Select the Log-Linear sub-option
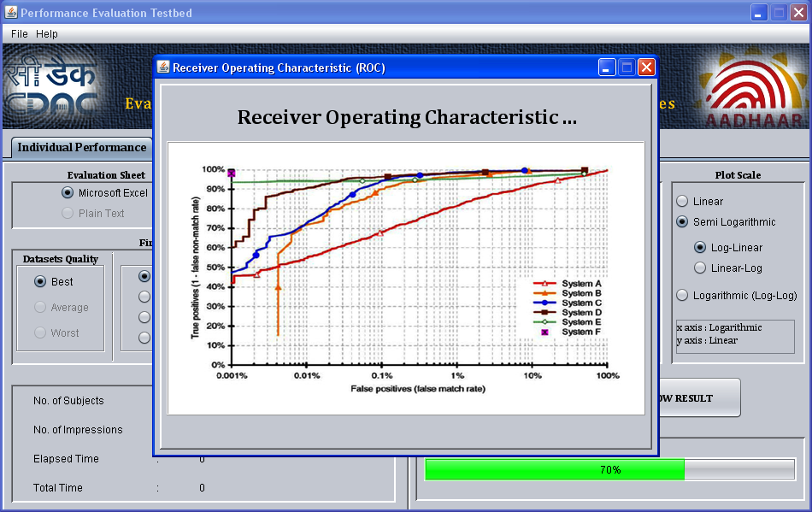Screen dimensions: 812x512 [x=700, y=248]
